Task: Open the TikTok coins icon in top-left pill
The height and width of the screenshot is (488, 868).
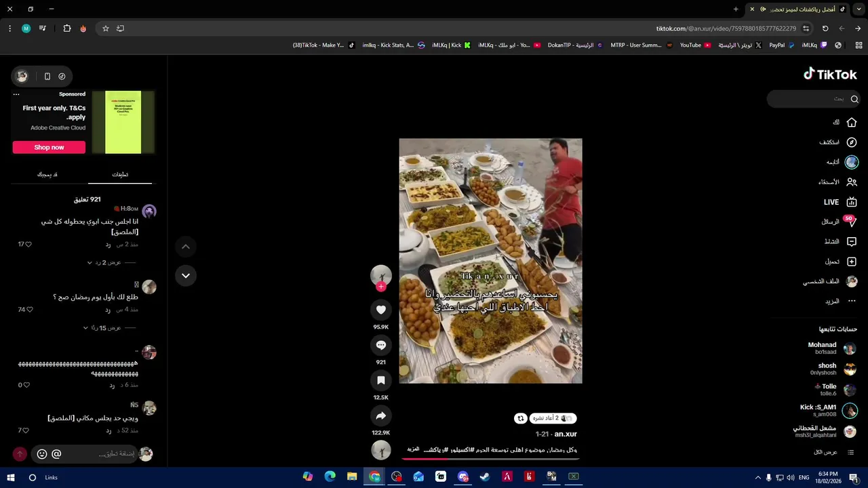Action: tap(62, 77)
